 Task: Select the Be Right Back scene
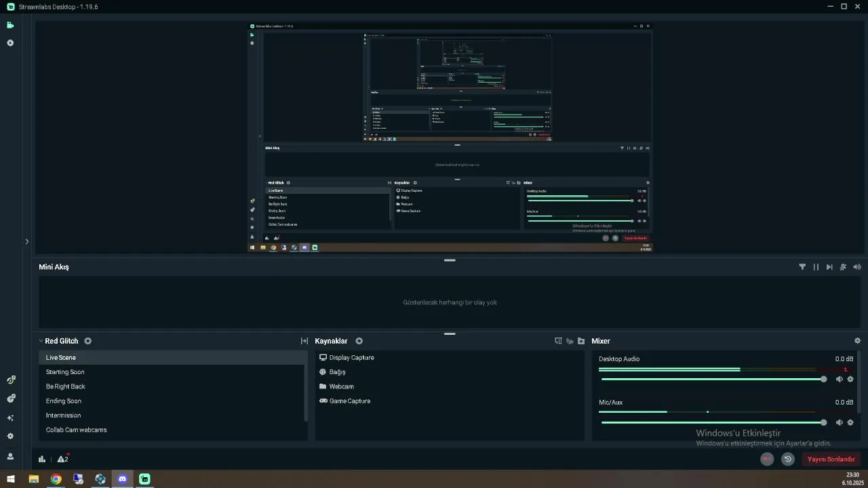coord(171,386)
